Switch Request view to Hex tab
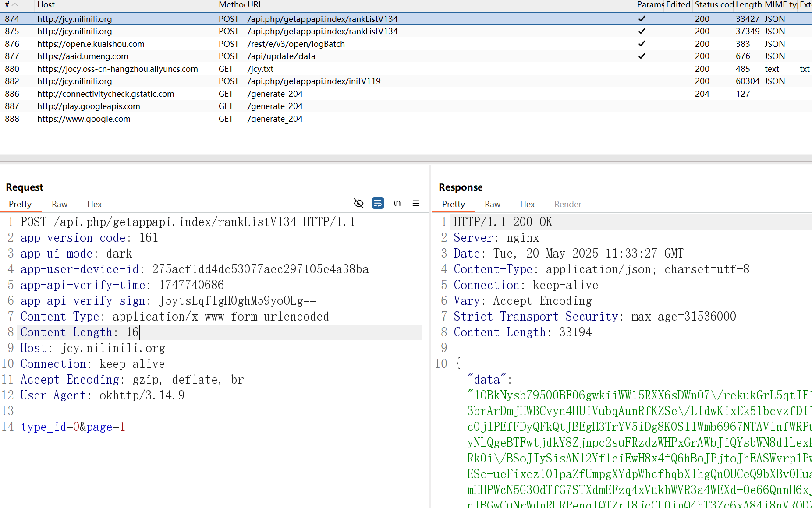 tap(94, 205)
